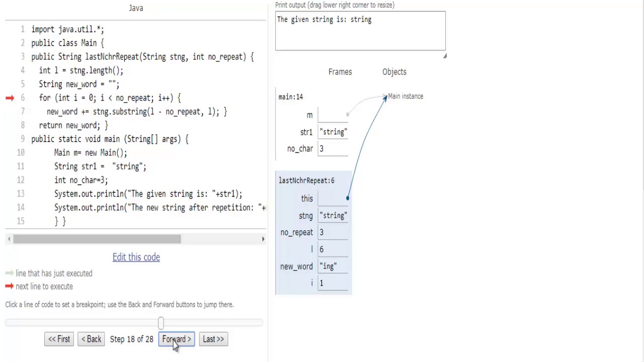Click the Step 18 of 28 label
This screenshot has height=362, width=644.
pyautogui.click(x=131, y=339)
